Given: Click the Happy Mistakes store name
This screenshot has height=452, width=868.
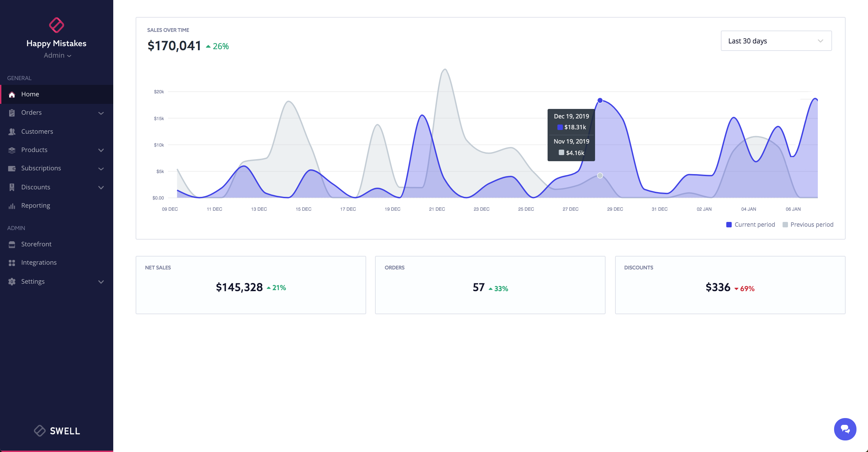Looking at the screenshot, I should 57,43.
